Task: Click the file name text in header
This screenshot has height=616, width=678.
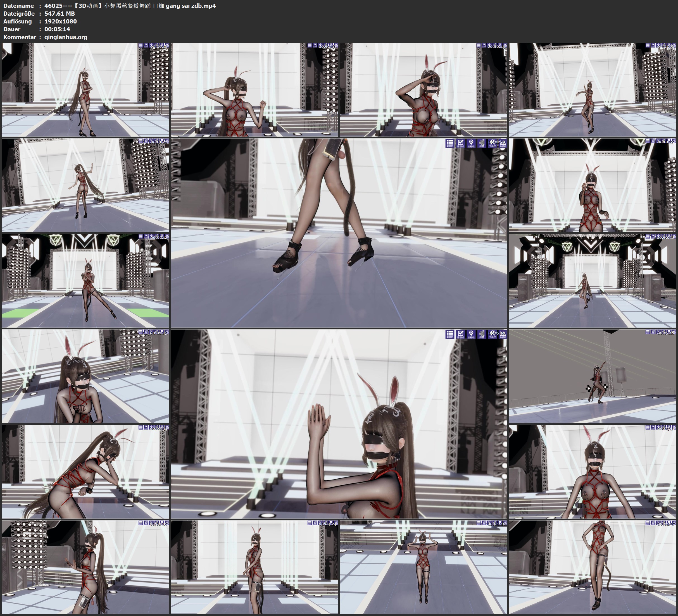Action: pos(130,6)
